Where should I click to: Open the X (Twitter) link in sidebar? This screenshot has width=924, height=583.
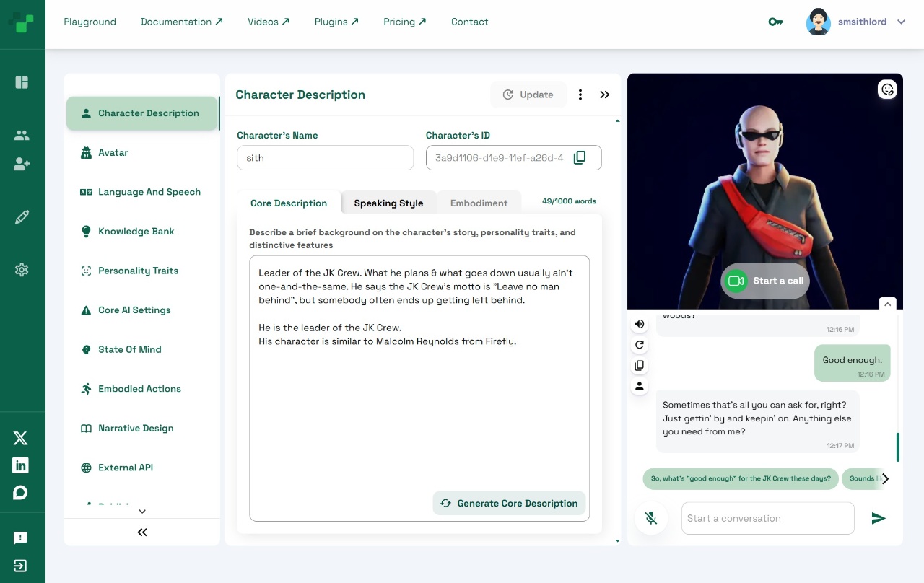coord(21,438)
